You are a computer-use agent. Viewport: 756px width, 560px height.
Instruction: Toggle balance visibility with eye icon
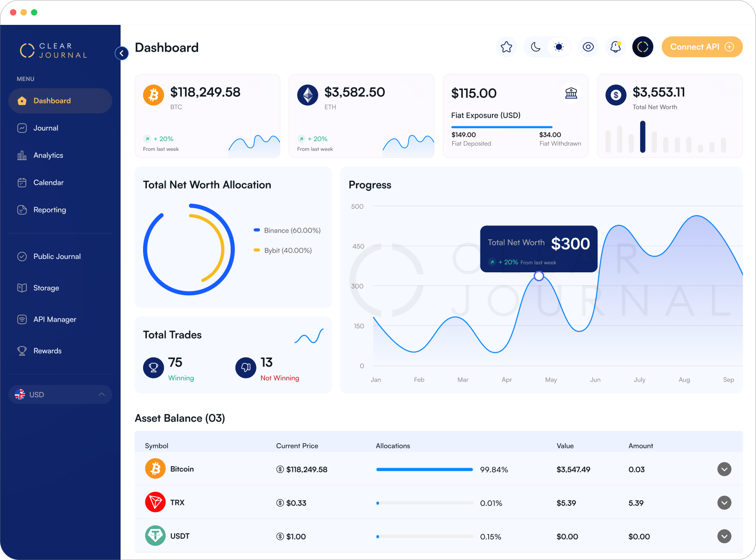(588, 47)
